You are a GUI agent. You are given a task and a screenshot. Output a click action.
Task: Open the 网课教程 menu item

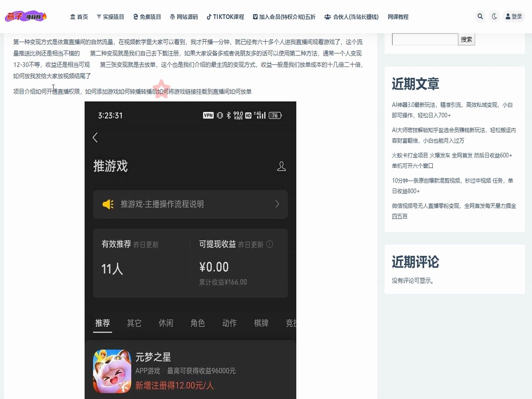point(398,17)
